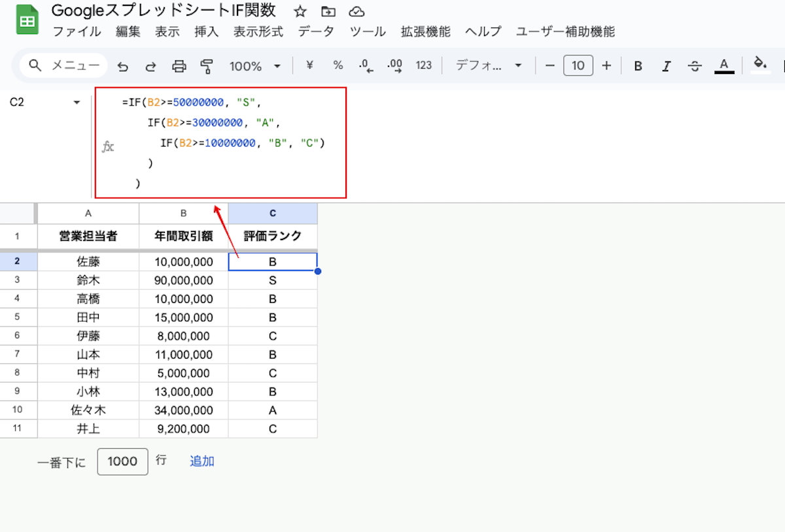Format as yen currency

tap(310, 65)
